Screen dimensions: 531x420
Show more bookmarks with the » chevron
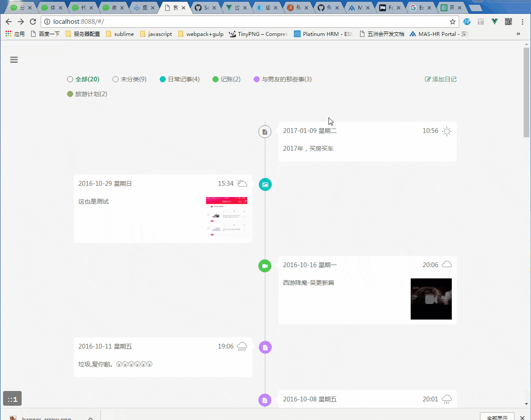pos(518,34)
